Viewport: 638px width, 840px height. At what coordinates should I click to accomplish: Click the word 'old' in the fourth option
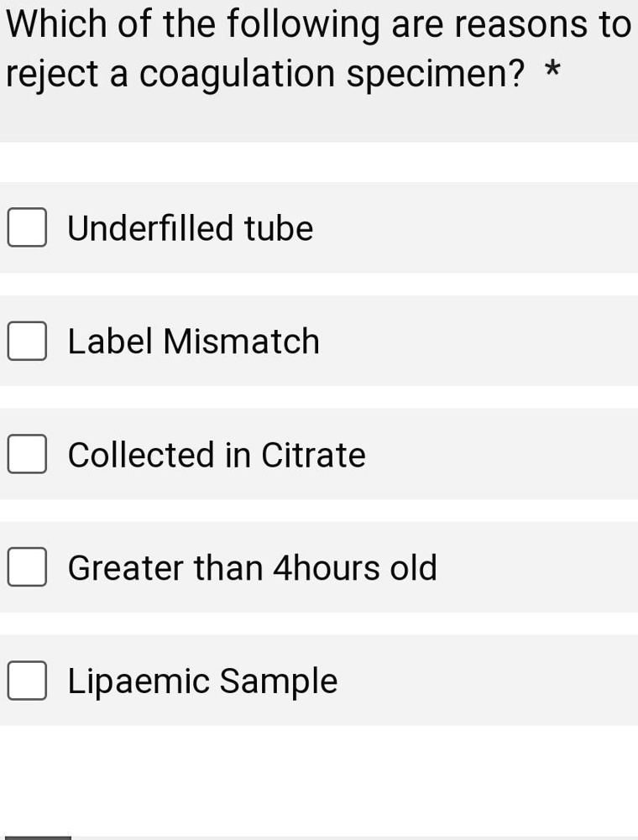pos(413,568)
